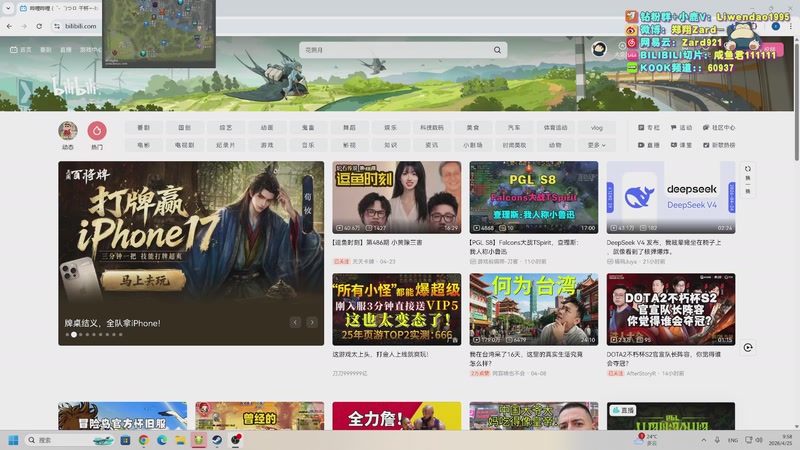This screenshot has width=800, height=450.
Task: Select the 美食 category
Action: tap(473, 128)
